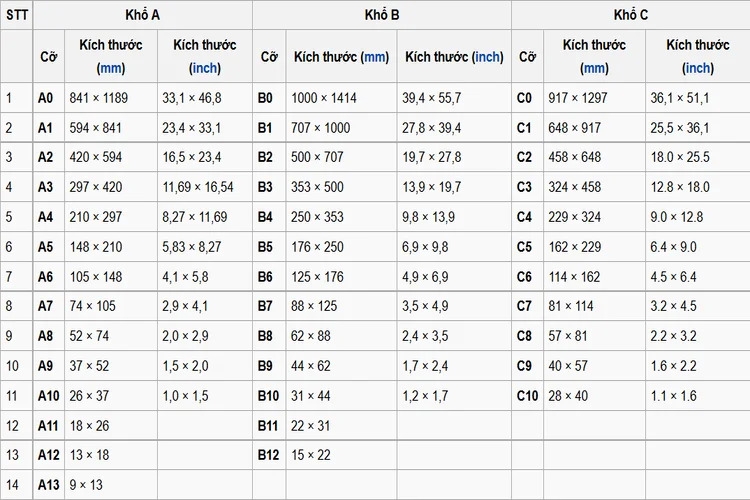
Task: Open the 'inch' link in Khổ B header
Action: click(487, 57)
